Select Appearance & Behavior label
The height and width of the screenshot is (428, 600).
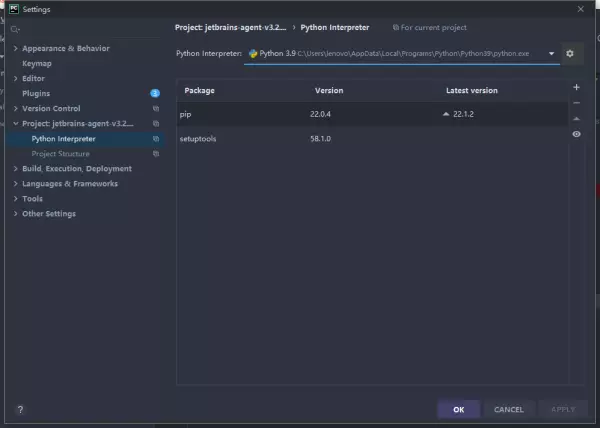tap(66, 49)
